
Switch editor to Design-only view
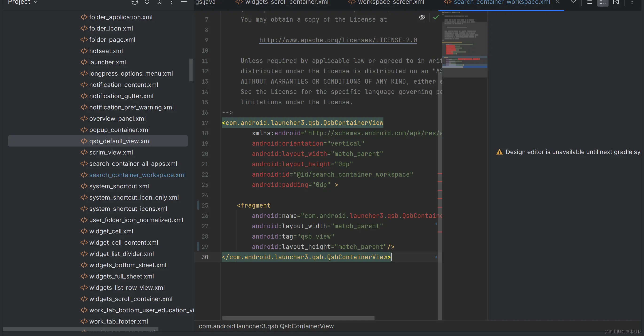tap(616, 2)
